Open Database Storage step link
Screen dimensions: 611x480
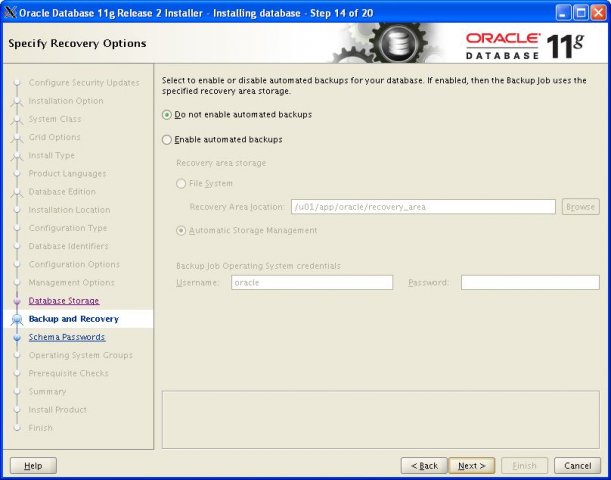tap(64, 301)
